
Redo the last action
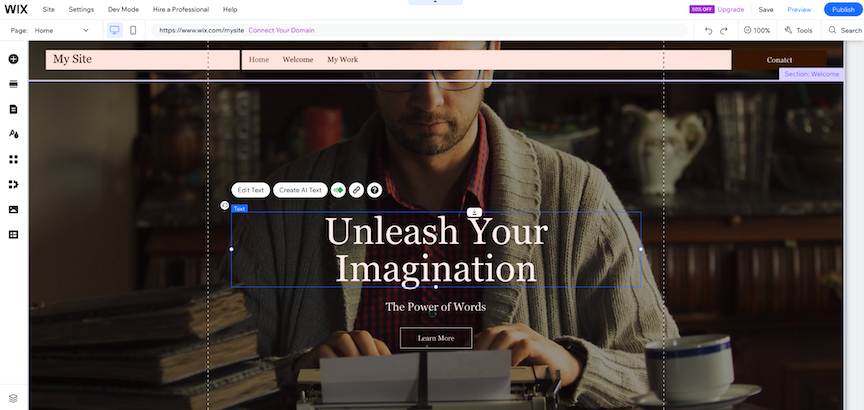coord(724,30)
